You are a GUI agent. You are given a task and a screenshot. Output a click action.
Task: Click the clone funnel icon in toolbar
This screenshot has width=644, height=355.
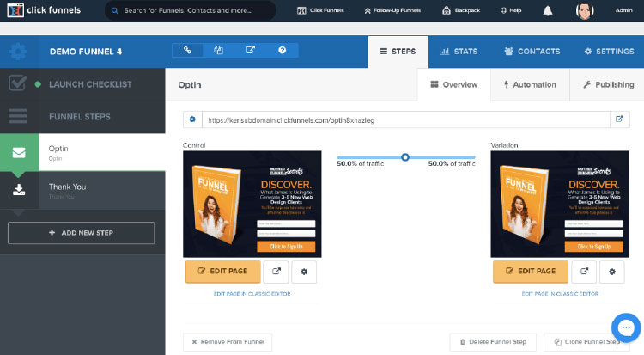[218, 50]
